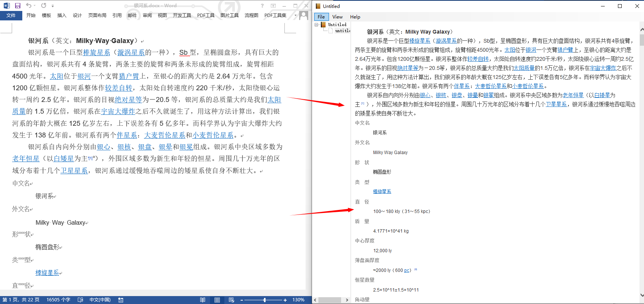Click the Word zoom slider handle
Image resolution: width=644 pixels, height=304 pixels.
click(x=264, y=300)
